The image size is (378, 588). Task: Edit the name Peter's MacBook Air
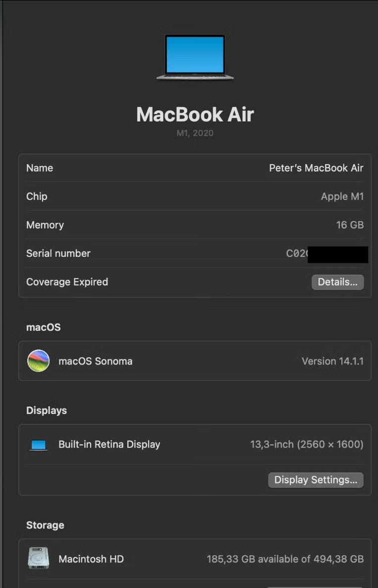[316, 168]
